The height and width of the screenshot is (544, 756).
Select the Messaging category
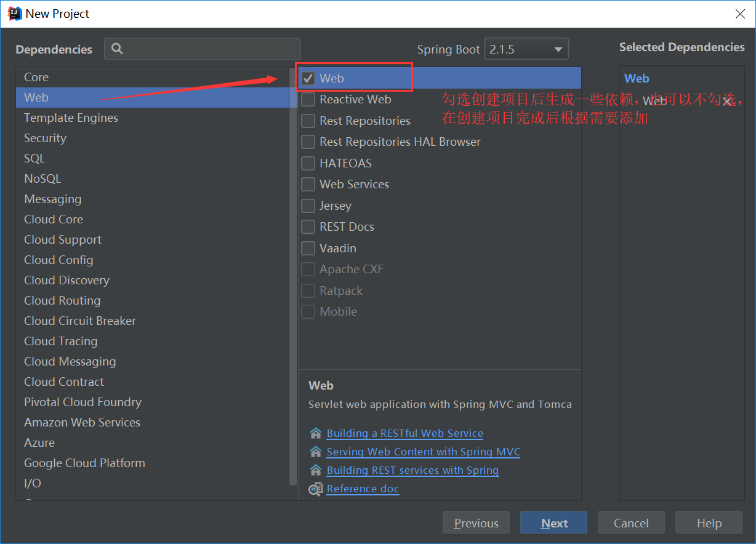click(x=153, y=199)
